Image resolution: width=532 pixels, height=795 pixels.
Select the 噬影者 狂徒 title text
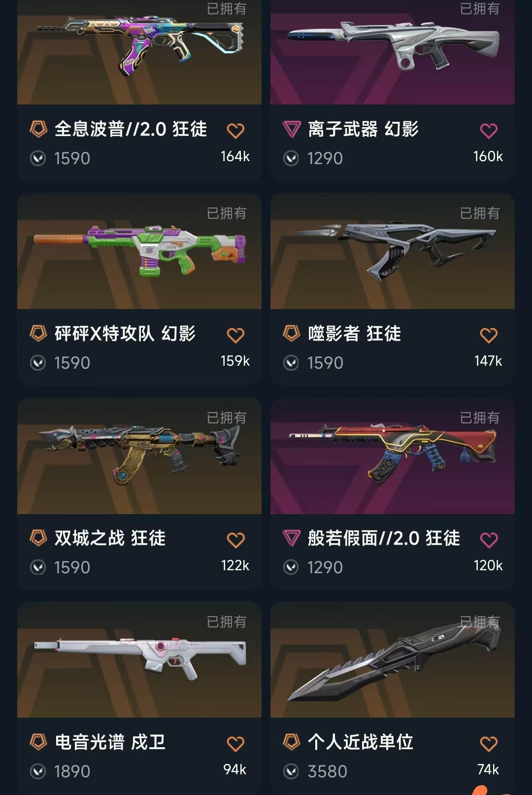tap(354, 334)
